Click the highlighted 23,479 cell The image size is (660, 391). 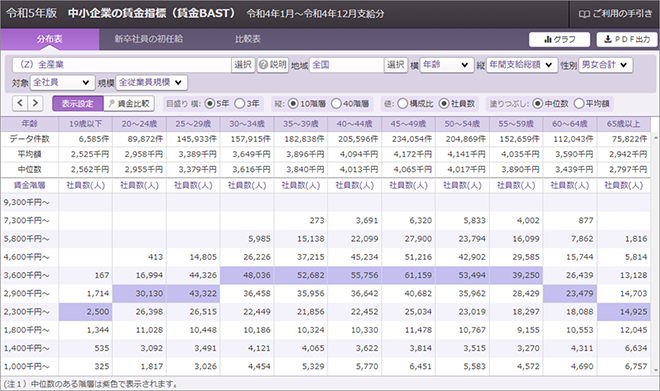[x=570, y=293]
